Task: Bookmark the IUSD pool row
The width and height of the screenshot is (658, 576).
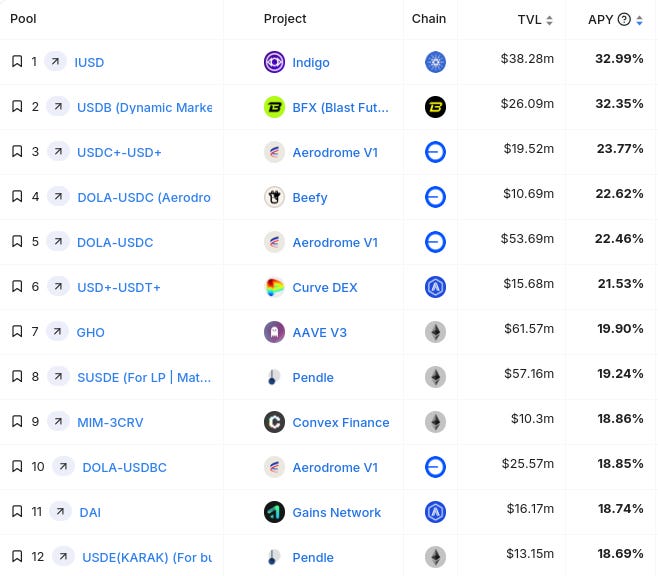Action: [x=17, y=62]
